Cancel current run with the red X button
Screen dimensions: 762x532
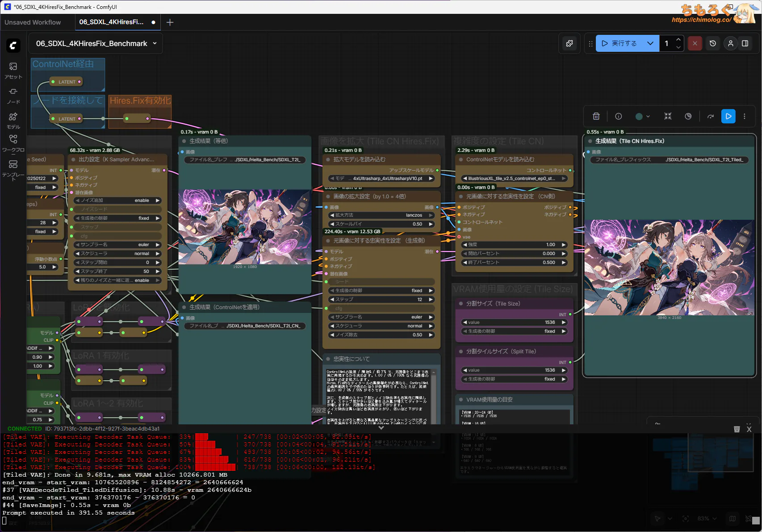(695, 43)
